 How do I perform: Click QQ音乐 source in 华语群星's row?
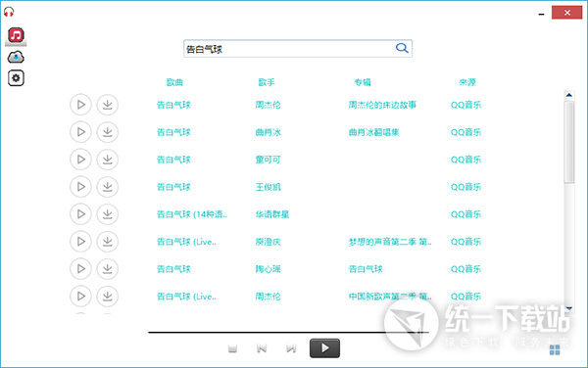pos(465,214)
